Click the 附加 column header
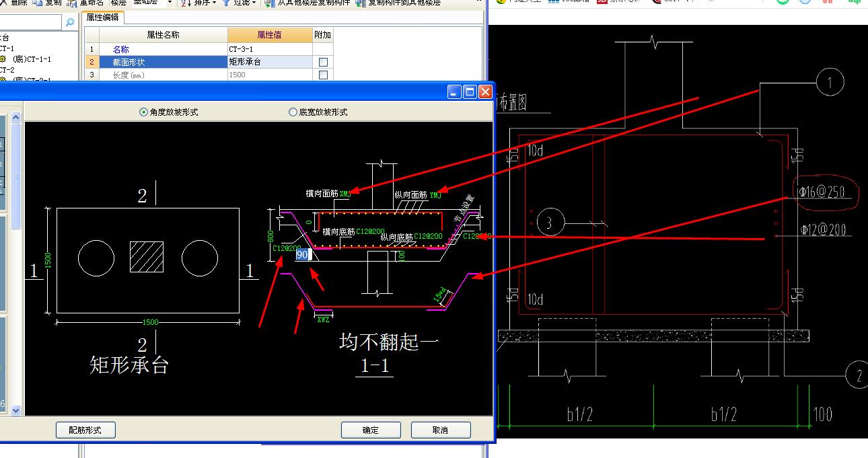868x458 pixels. 323,35
